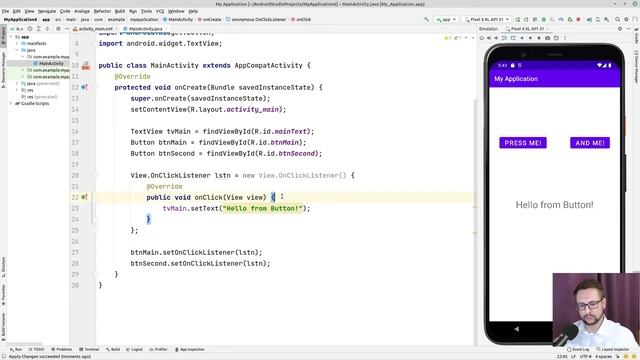
Task: Place cursor in setText line of code
Action: click(x=236, y=209)
